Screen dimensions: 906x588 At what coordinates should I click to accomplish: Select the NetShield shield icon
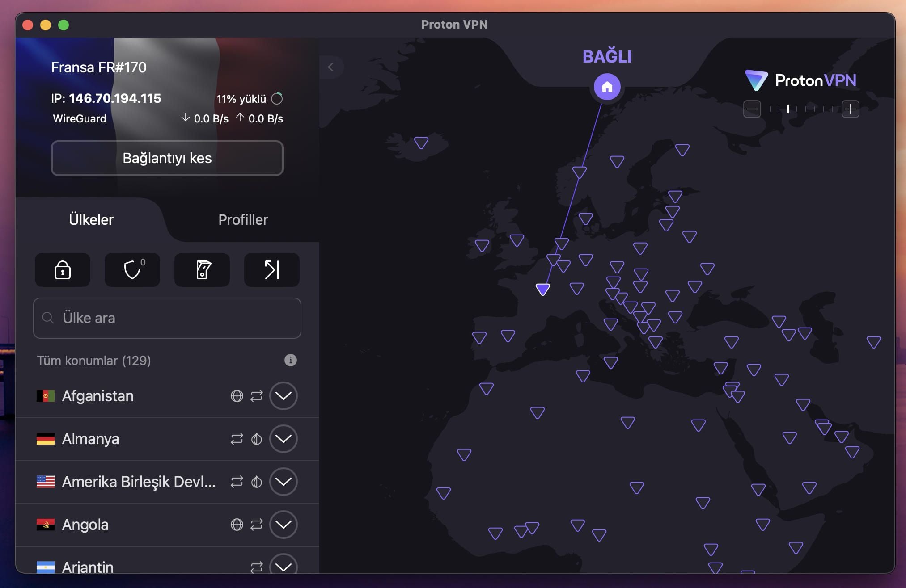132,270
